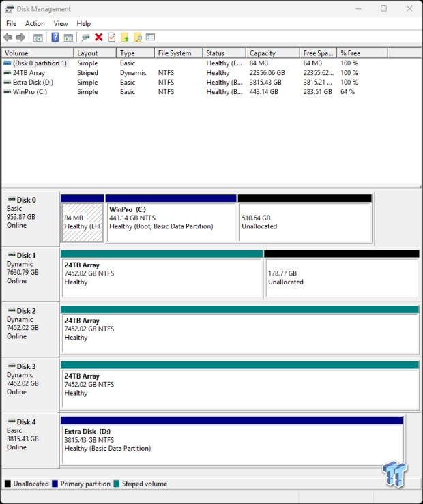Select the Disk 0 header block

31,219
